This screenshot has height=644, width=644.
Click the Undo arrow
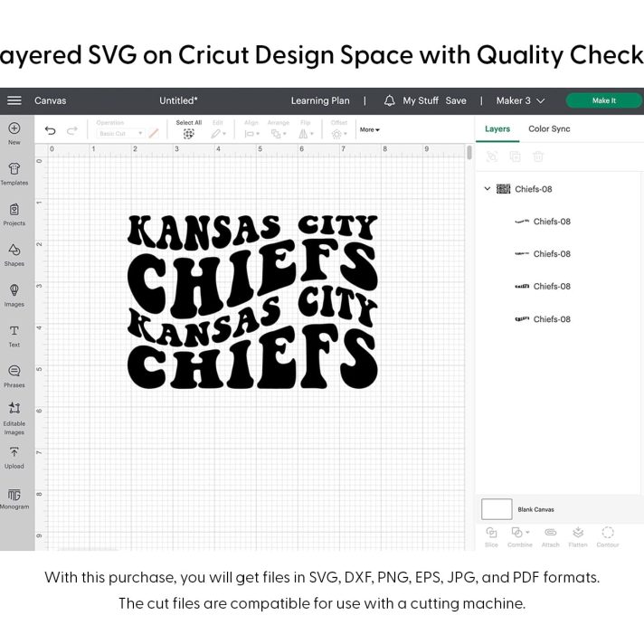(x=50, y=130)
